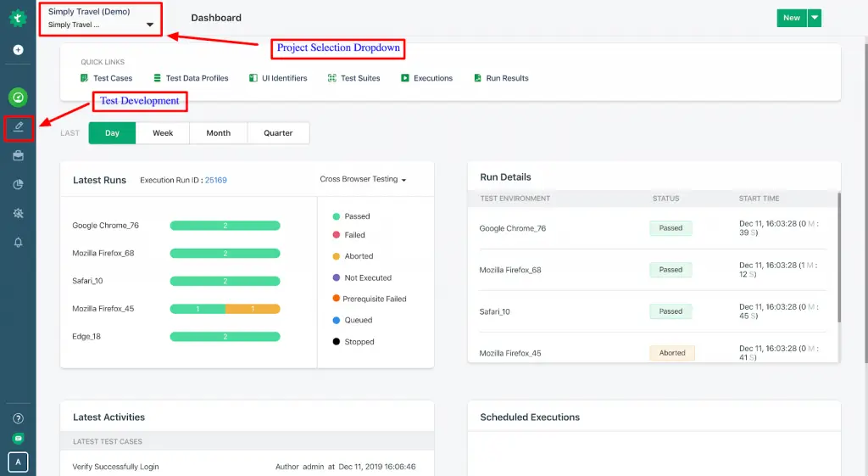Click the briefcase icon in sidebar
Screen dimensions: 868x476
click(x=18, y=156)
